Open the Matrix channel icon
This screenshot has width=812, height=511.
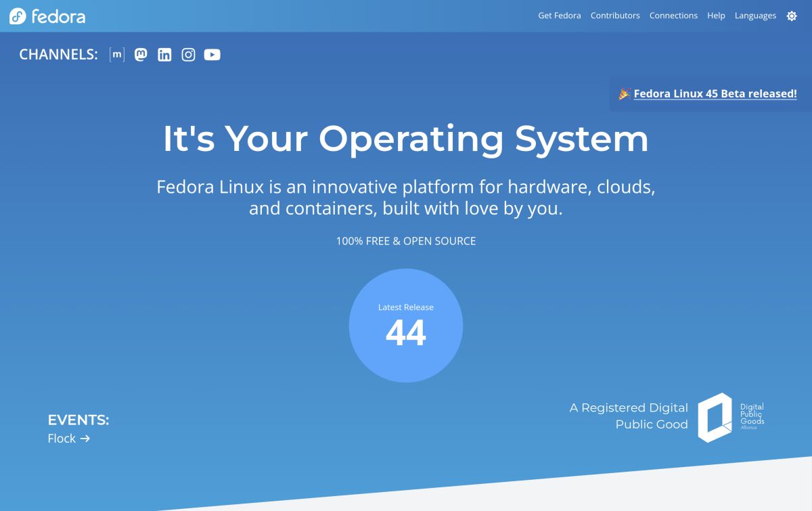pyautogui.click(x=117, y=55)
